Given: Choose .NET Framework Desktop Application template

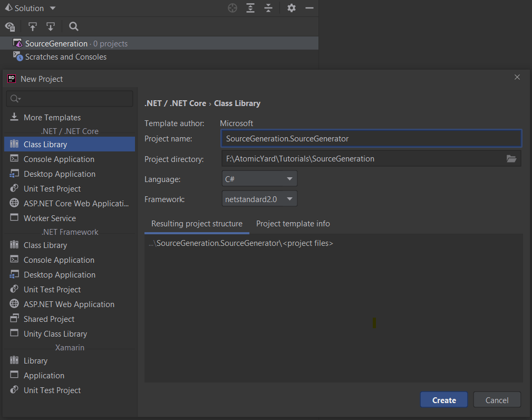Looking at the screenshot, I should pos(70,275).
